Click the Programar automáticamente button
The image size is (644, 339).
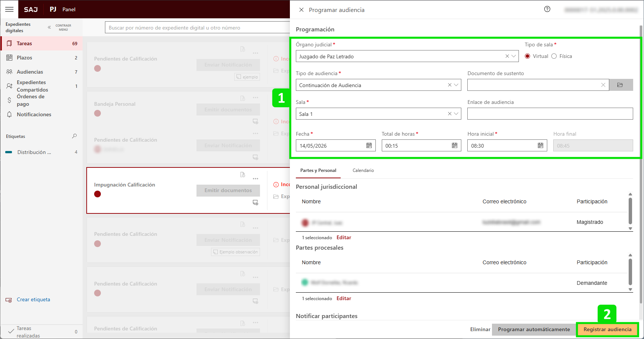(533, 329)
